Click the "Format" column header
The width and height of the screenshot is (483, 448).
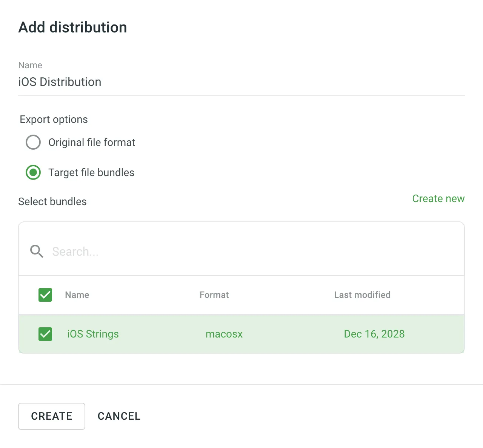tap(214, 295)
